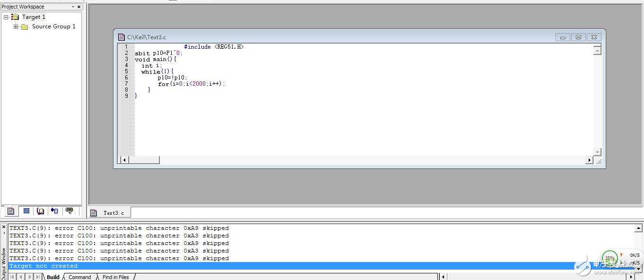Screen dimensions: 644x280
Task: Open the Find in Files tab
Action: [x=115, y=277]
